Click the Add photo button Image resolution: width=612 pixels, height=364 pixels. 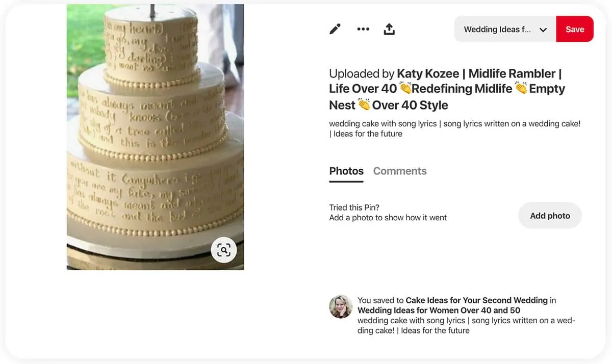point(550,216)
